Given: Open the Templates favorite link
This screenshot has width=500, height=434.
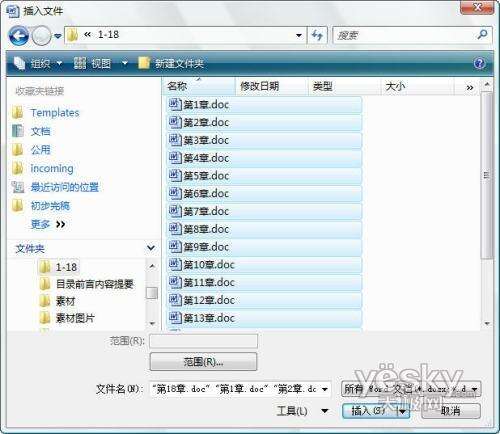Looking at the screenshot, I should (55, 113).
